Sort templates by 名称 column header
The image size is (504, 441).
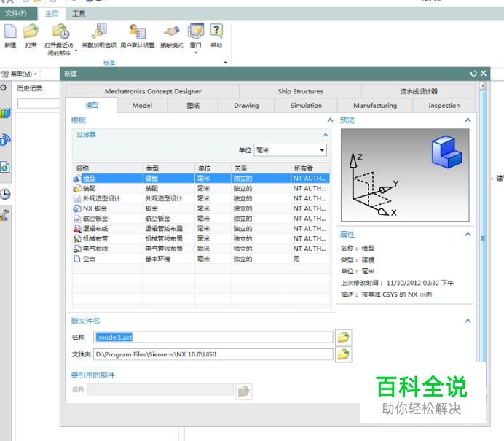point(108,168)
